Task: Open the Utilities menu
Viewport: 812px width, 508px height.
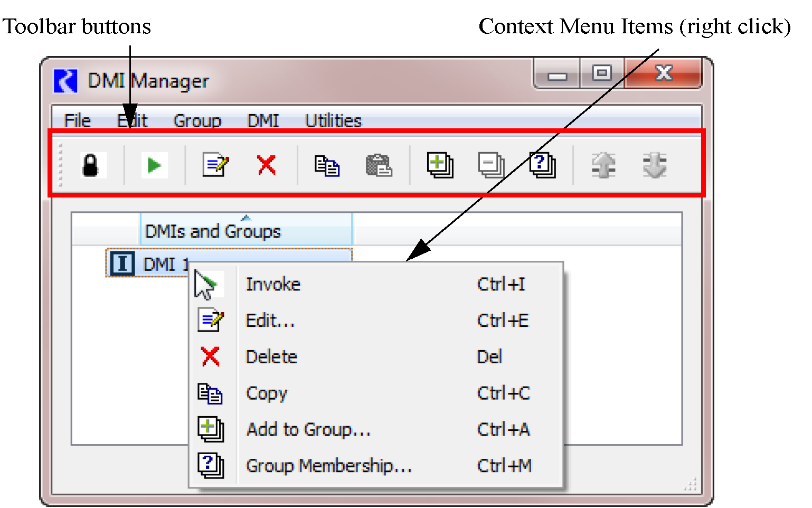Action: (333, 121)
